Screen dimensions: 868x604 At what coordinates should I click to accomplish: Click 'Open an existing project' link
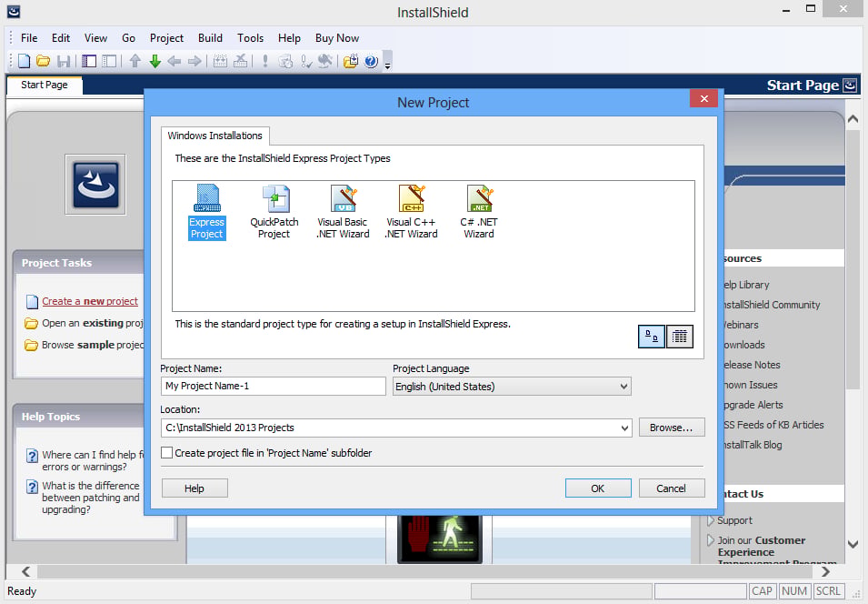click(93, 323)
